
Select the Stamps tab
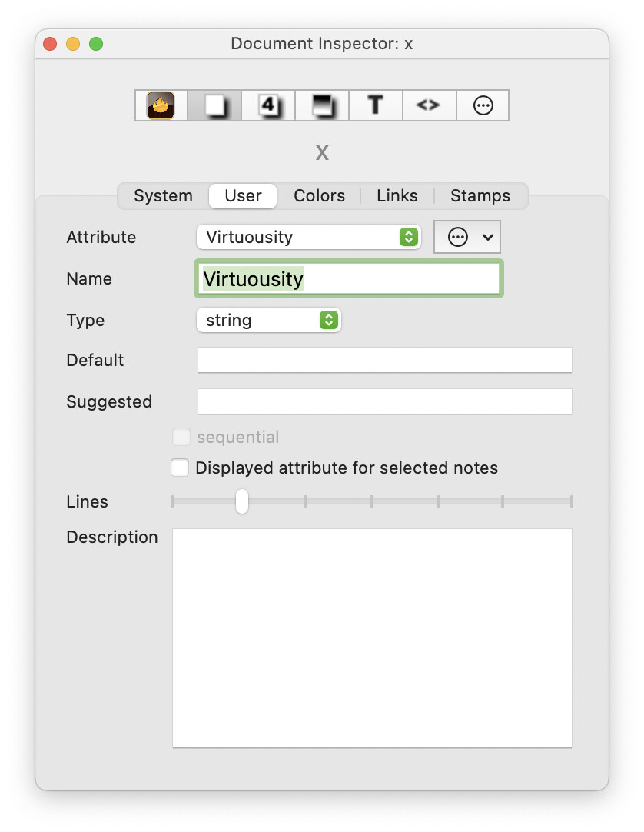coord(480,195)
